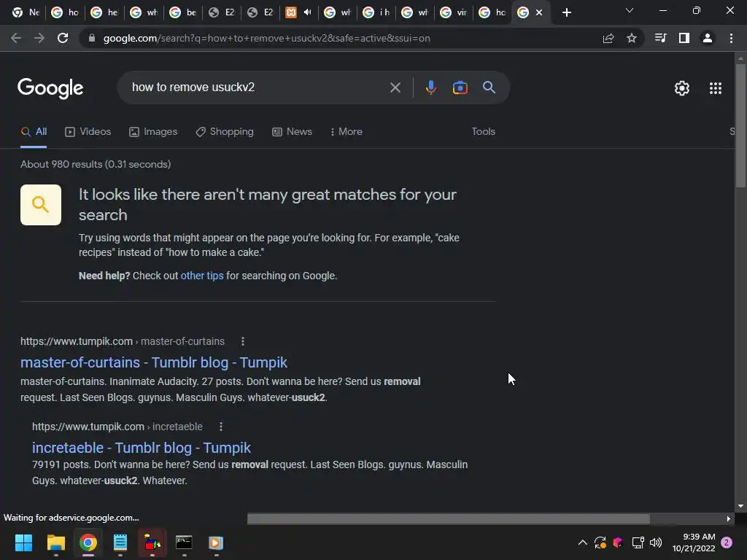
Task: Switch to the browser tab labeled 'vir'
Action: pos(454,13)
